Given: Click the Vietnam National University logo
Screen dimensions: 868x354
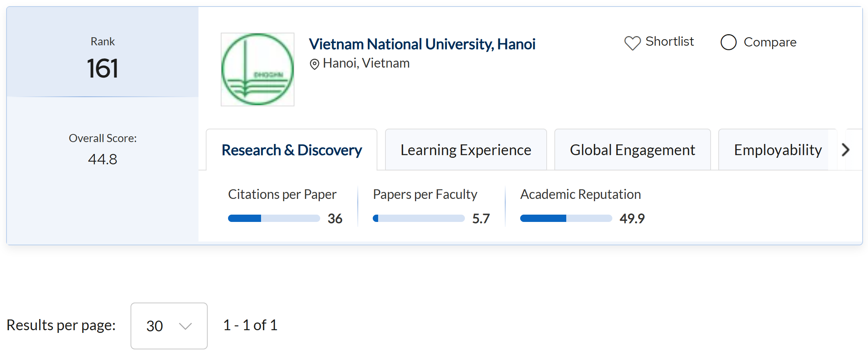Looking at the screenshot, I should (258, 69).
